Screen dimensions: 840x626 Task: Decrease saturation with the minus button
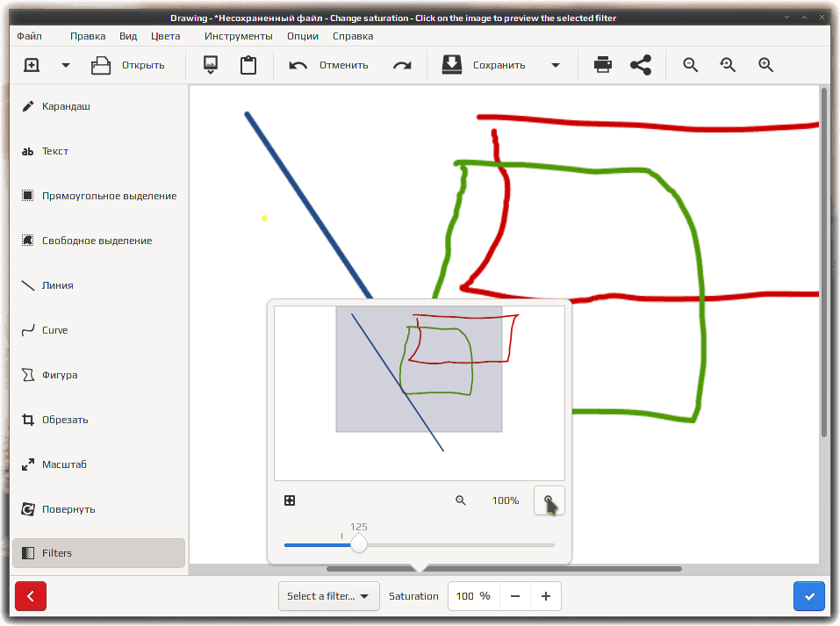[515, 596]
